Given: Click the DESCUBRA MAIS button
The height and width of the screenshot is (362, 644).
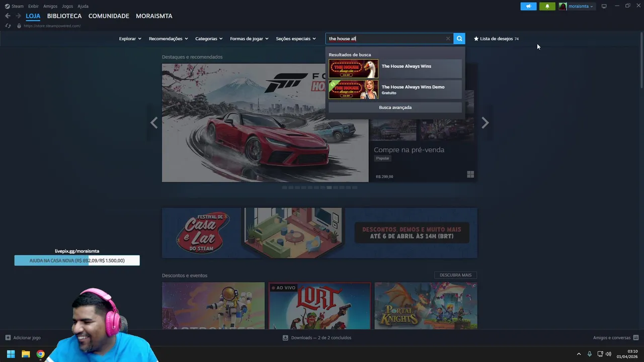Looking at the screenshot, I should point(455,275).
